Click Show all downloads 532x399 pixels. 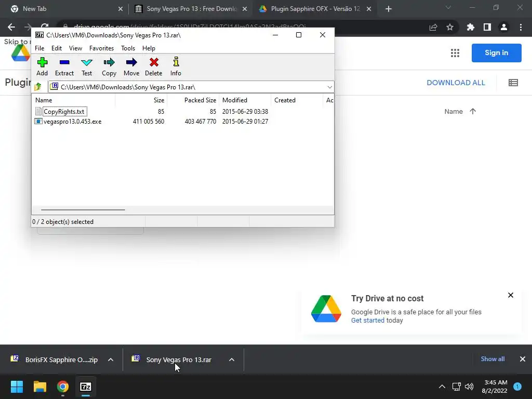(x=493, y=359)
